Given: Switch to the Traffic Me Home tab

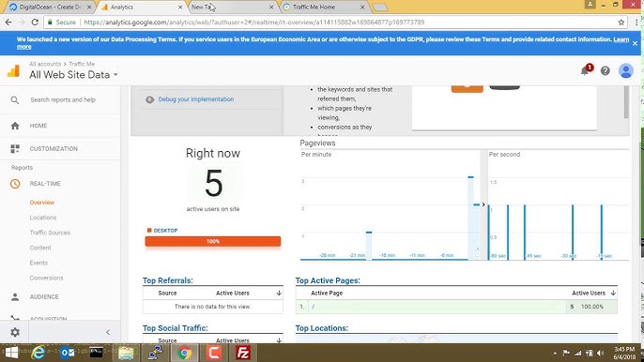Looking at the screenshot, I should coord(323,7).
